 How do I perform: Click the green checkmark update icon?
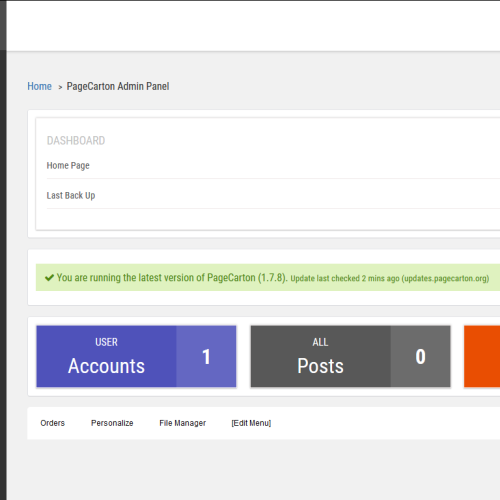coord(49,277)
